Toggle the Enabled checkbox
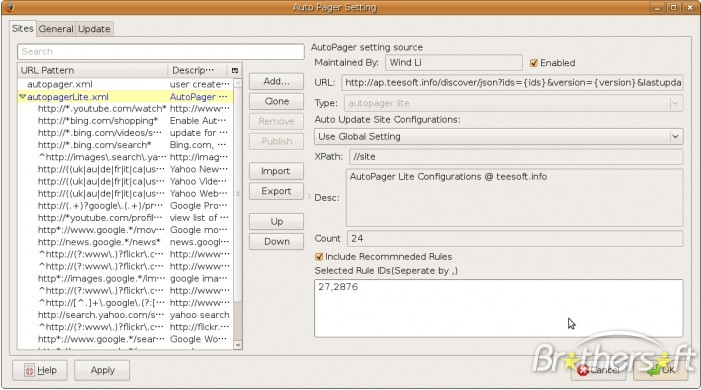 [x=533, y=63]
